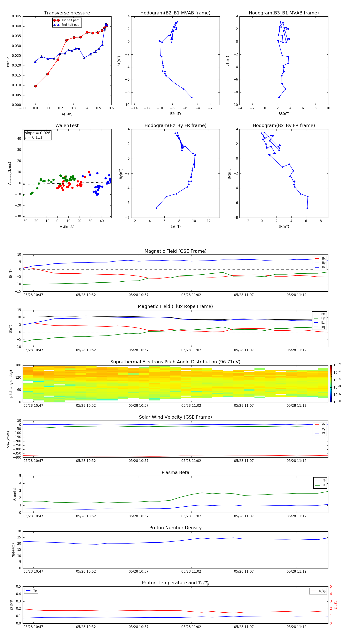Click "05/28 10:57" tick under GSE Magnetic Field panel
This screenshot has width=351, height=644.
pos(139,295)
